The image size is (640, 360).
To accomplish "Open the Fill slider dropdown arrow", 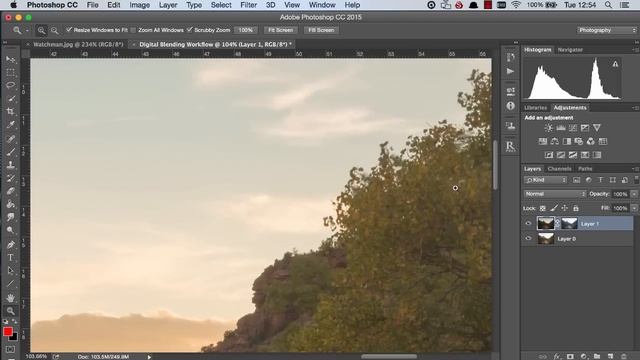I will 634,208.
